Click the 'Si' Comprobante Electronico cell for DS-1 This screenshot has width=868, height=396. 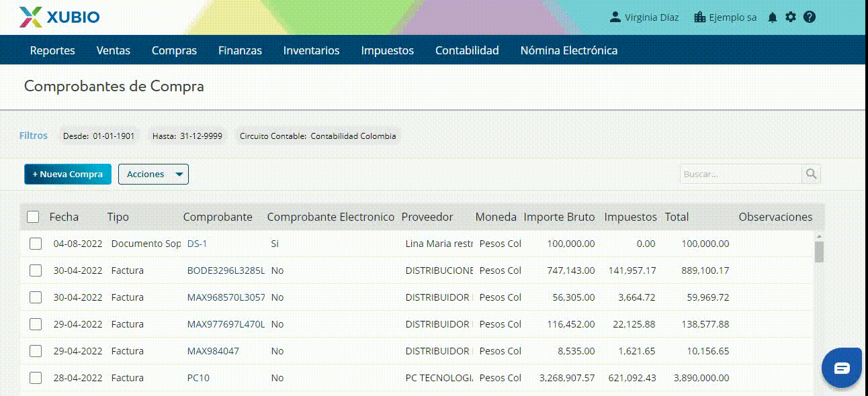point(275,244)
